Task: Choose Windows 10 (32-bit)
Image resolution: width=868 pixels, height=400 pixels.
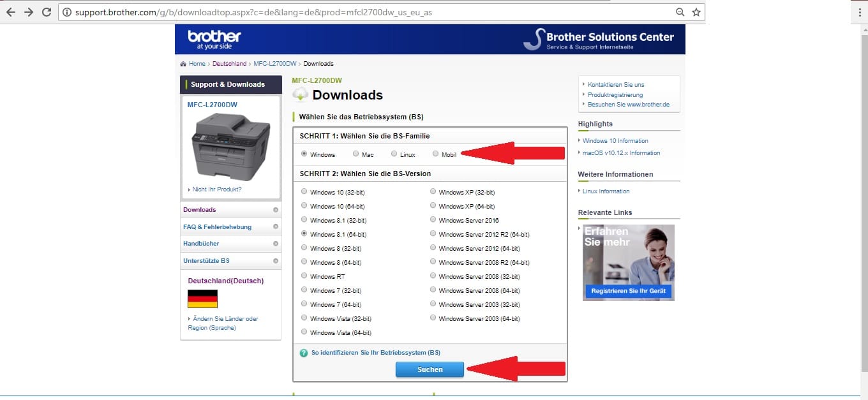Action: point(304,191)
